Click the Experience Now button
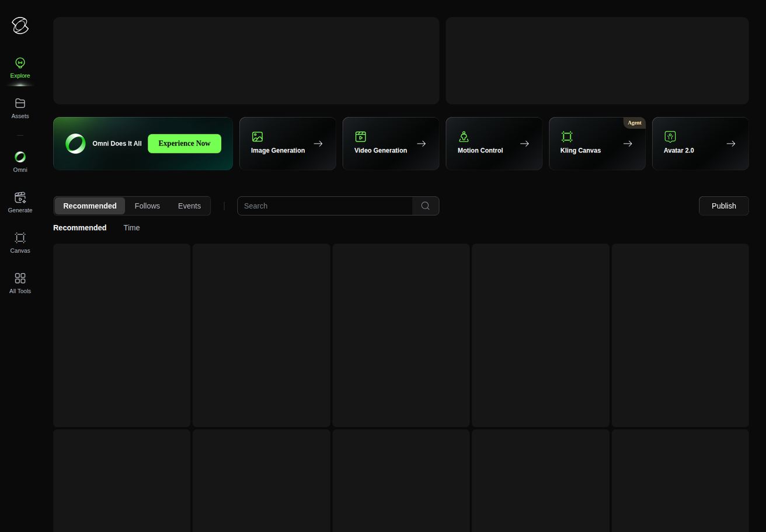 184,144
